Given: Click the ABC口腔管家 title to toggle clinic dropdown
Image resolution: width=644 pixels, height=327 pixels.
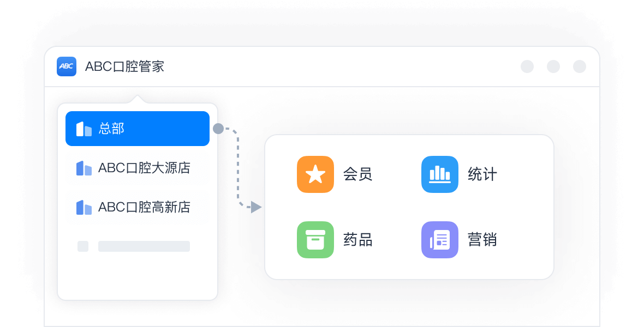Looking at the screenshot, I should [x=124, y=66].
